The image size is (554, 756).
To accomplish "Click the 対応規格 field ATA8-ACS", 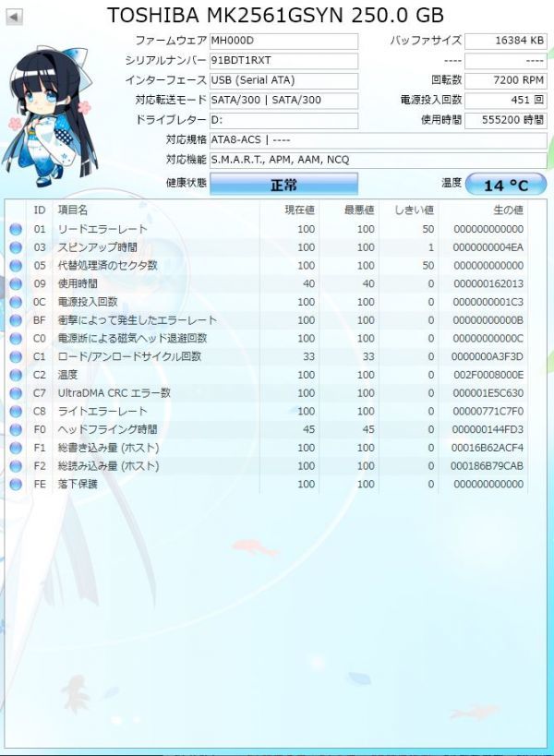I will pyautogui.click(x=379, y=140).
